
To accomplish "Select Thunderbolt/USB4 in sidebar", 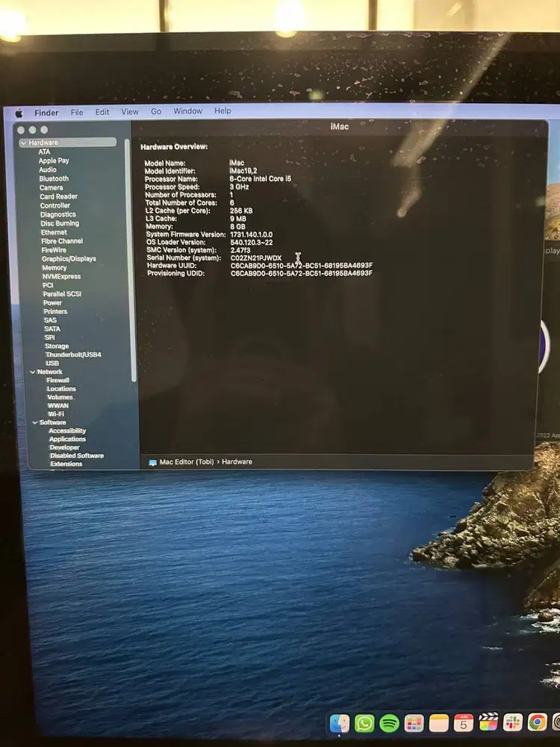I will pos(73,355).
